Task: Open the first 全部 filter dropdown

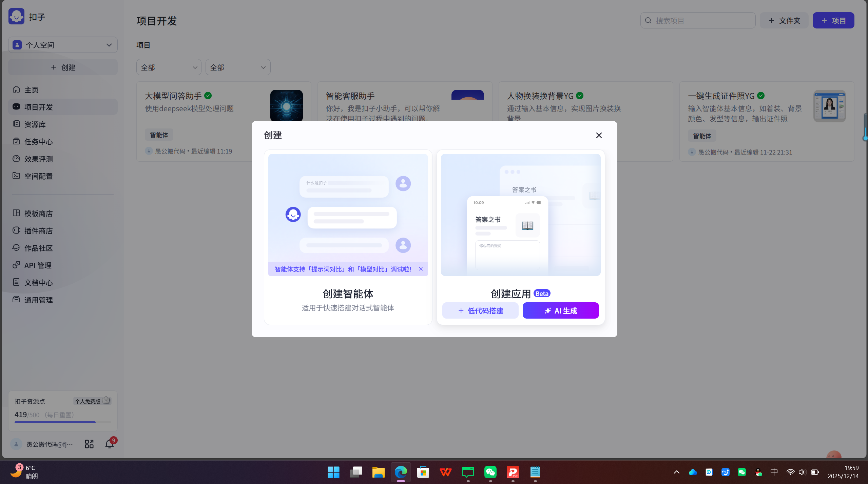Action: 169,67
